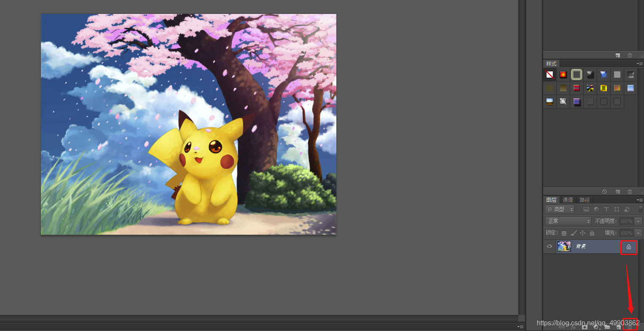
Task: Filter layers by pixel image icon
Action: coord(586,209)
